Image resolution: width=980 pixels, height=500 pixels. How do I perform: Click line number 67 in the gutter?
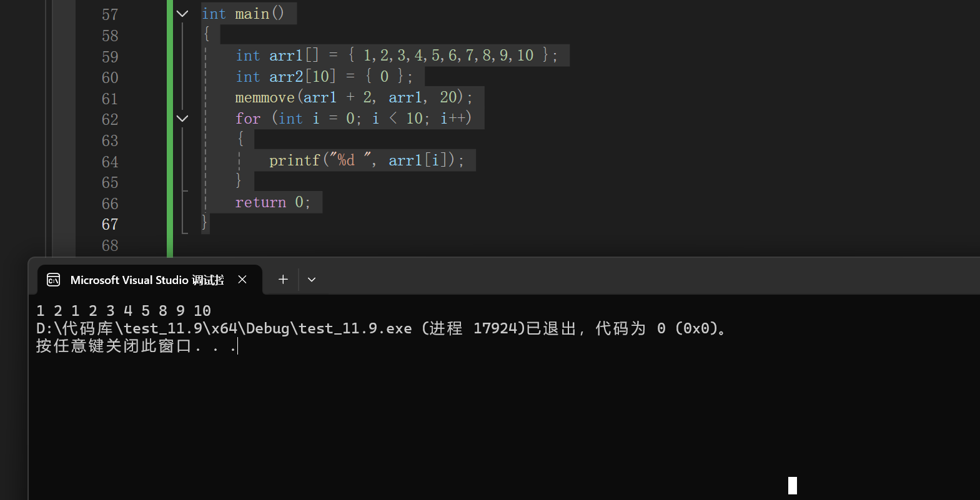(x=110, y=224)
